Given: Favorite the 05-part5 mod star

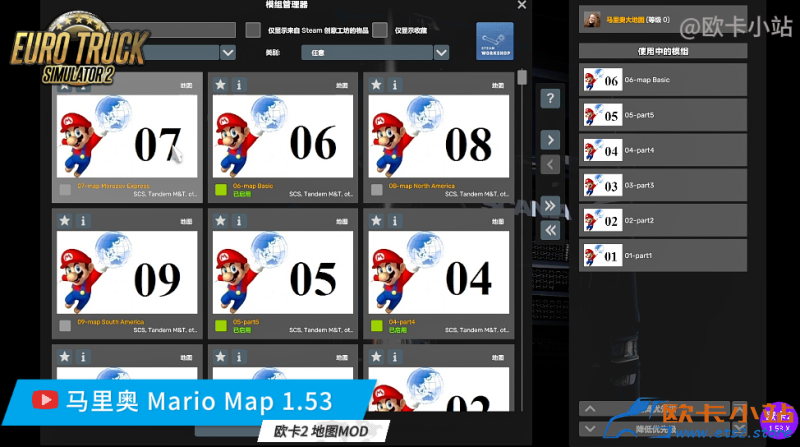Looking at the screenshot, I should [x=220, y=221].
